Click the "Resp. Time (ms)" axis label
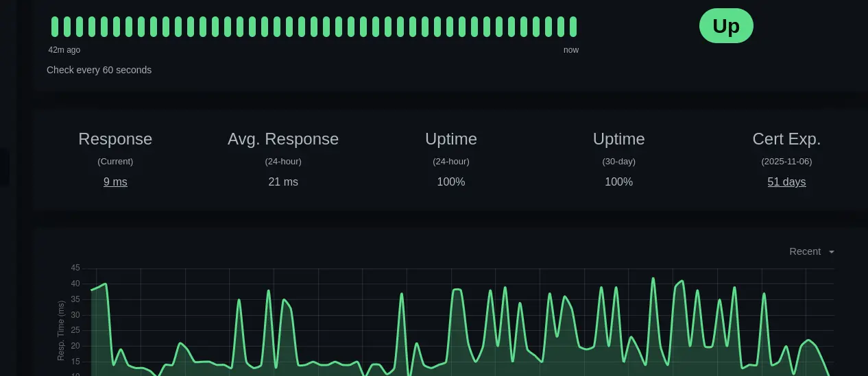This screenshot has height=376, width=868. (x=61, y=330)
